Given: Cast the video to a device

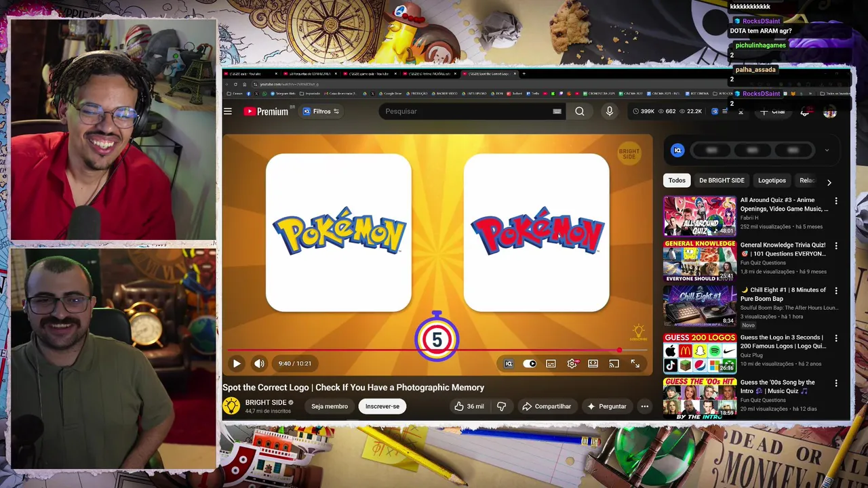Looking at the screenshot, I should [x=614, y=364].
